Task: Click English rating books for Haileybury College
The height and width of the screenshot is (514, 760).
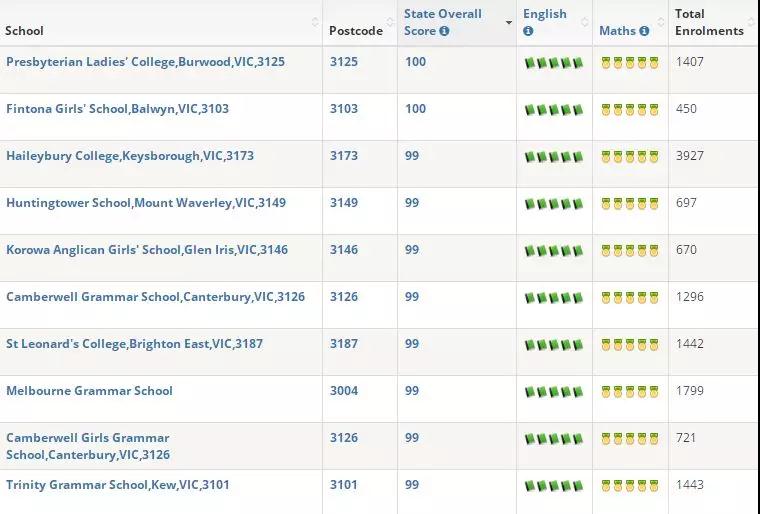Action: pos(553,157)
